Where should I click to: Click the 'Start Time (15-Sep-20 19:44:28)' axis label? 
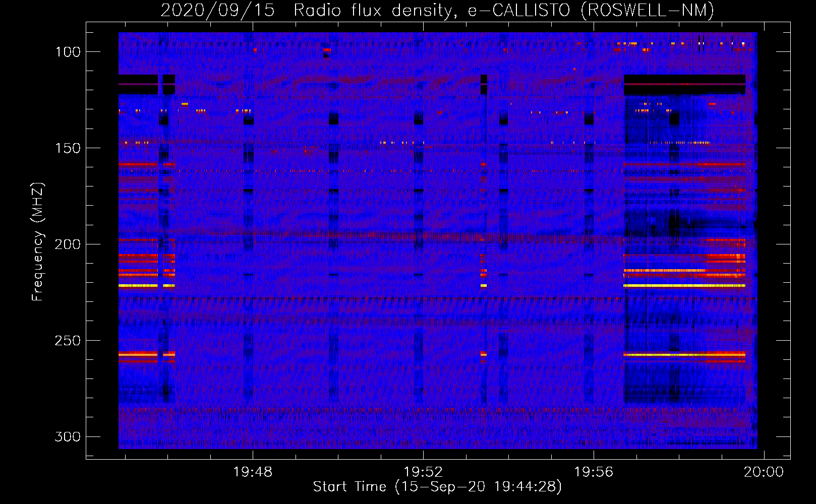tap(437, 487)
